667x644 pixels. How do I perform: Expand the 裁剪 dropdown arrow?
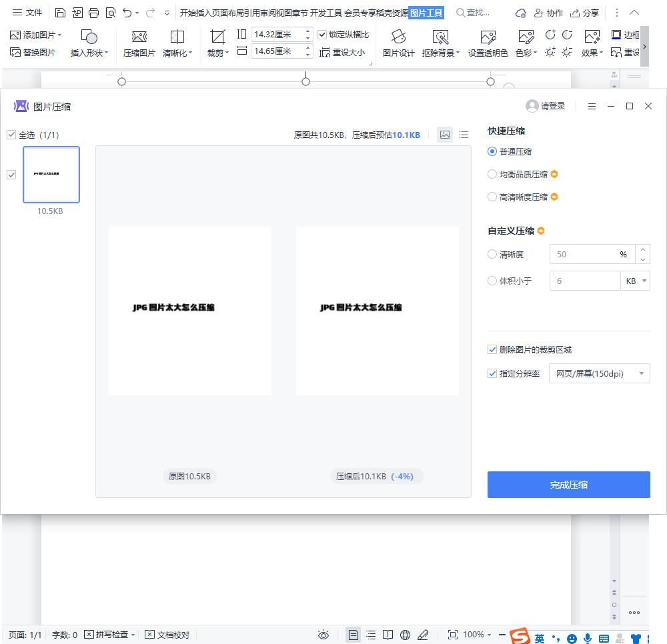pyautogui.click(x=226, y=53)
